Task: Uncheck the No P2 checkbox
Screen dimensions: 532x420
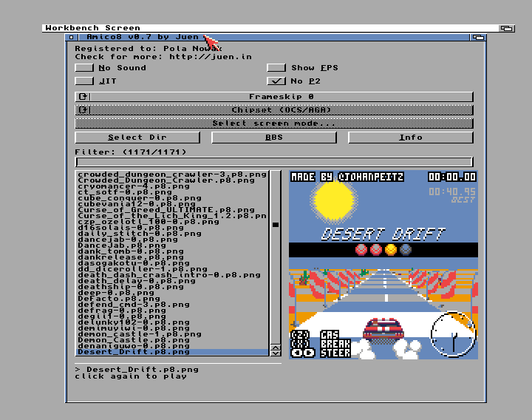Action: 276,81
